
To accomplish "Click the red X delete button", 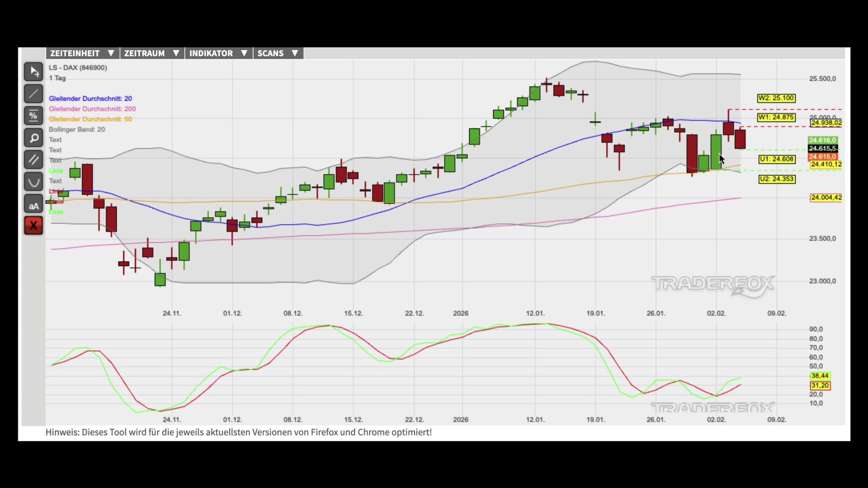I will [33, 225].
